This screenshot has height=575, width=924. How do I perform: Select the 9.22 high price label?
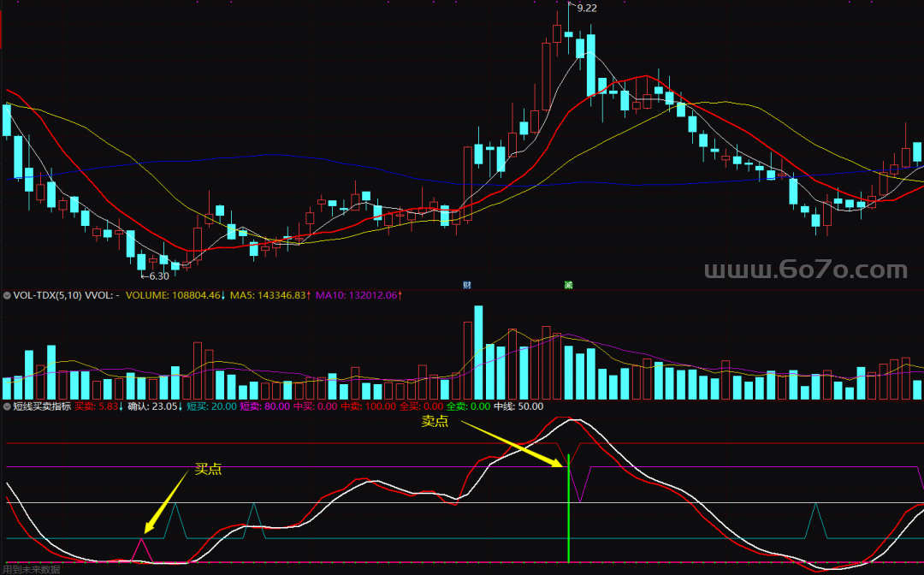click(x=587, y=8)
